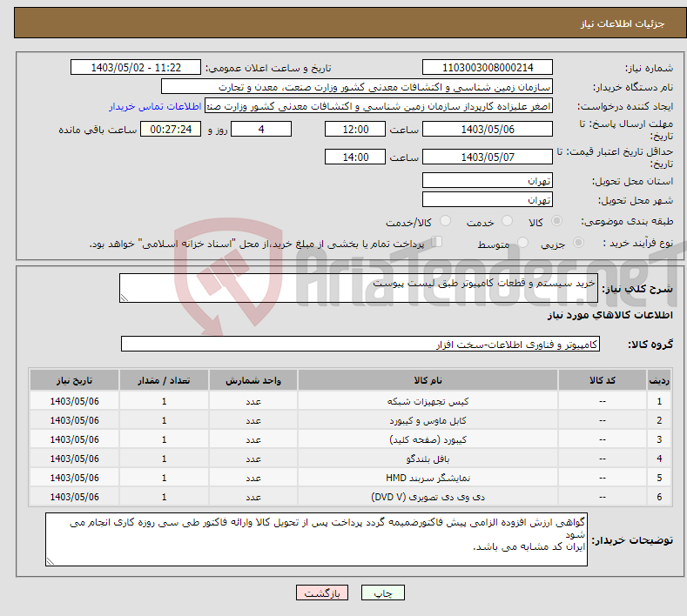The image size is (687, 616).
Task: Select the متوسط purchase type radio
Action: pyautogui.click(x=522, y=242)
